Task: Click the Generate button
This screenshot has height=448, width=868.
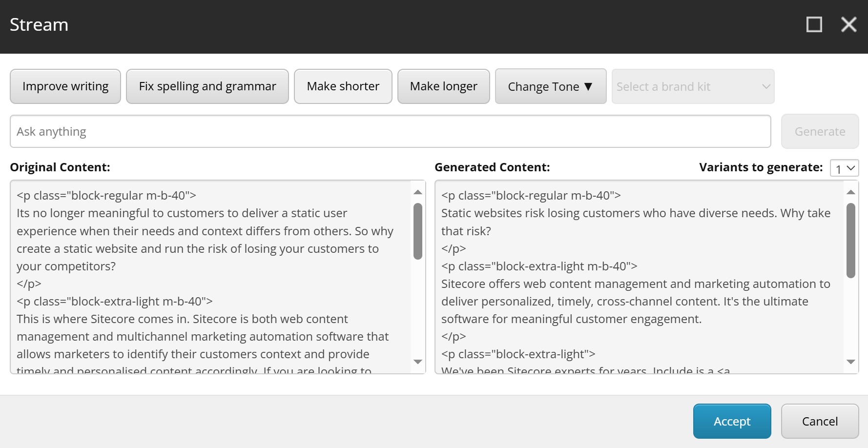Action: coord(820,131)
